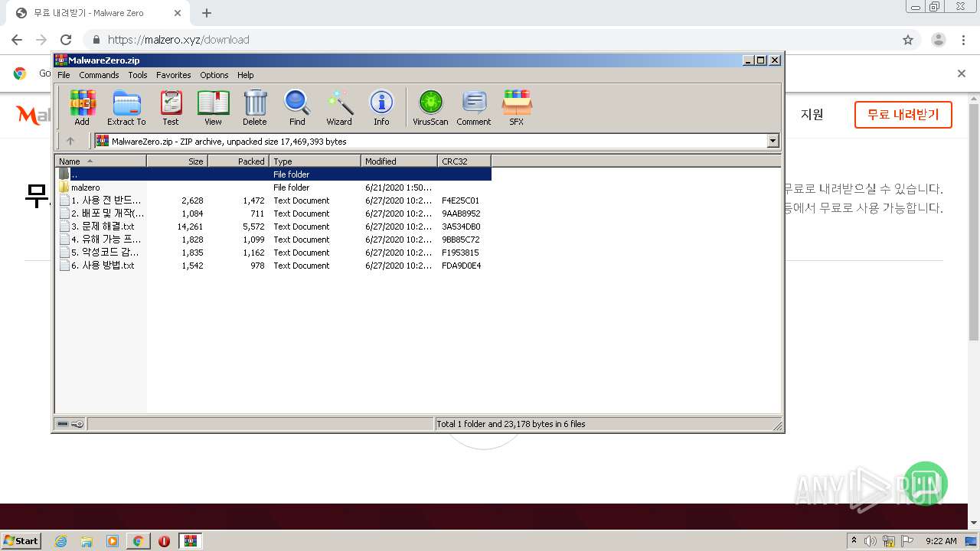Image resolution: width=980 pixels, height=551 pixels.
Task: Show archive Info
Action: [x=381, y=107]
